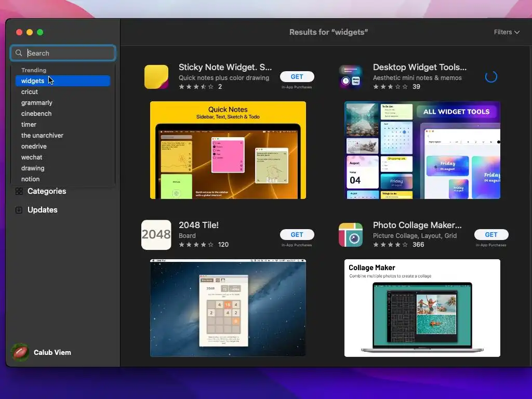Select trending search notion
532x399 pixels.
click(63, 179)
